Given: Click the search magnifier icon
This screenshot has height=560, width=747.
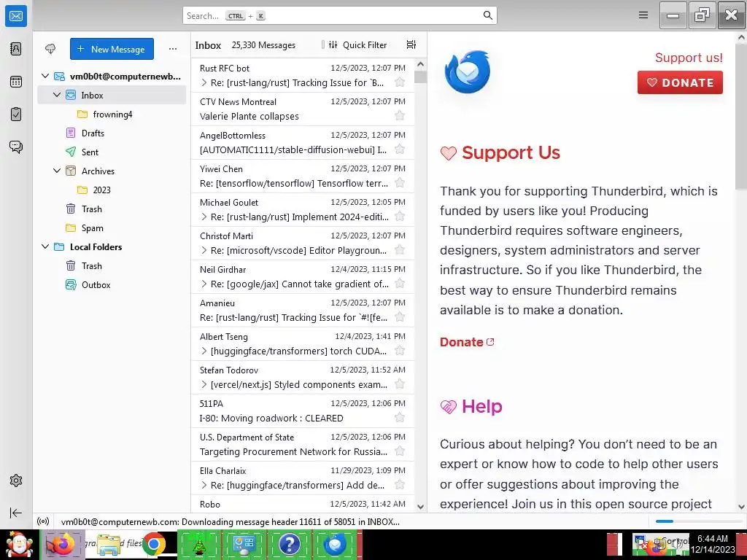Looking at the screenshot, I should coord(488,15).
